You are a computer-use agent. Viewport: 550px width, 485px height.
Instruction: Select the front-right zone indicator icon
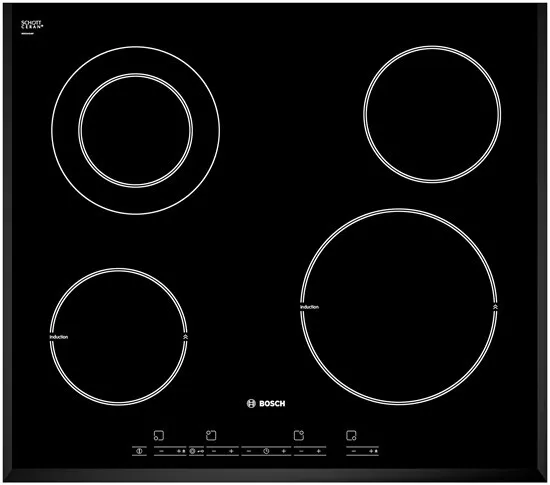(x=351, y=435)
